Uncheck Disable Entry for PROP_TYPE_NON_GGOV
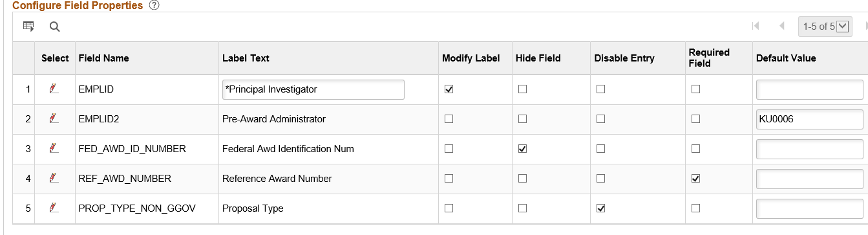Image resolution: width=868 pixels, height=235 pixels. click(x=600, y=208)
